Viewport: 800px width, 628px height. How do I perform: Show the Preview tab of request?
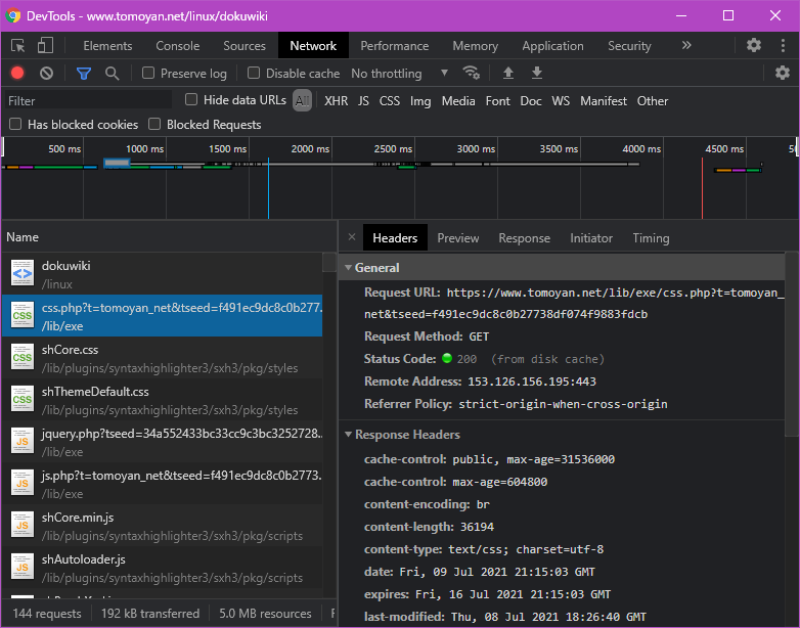(458, 238)
